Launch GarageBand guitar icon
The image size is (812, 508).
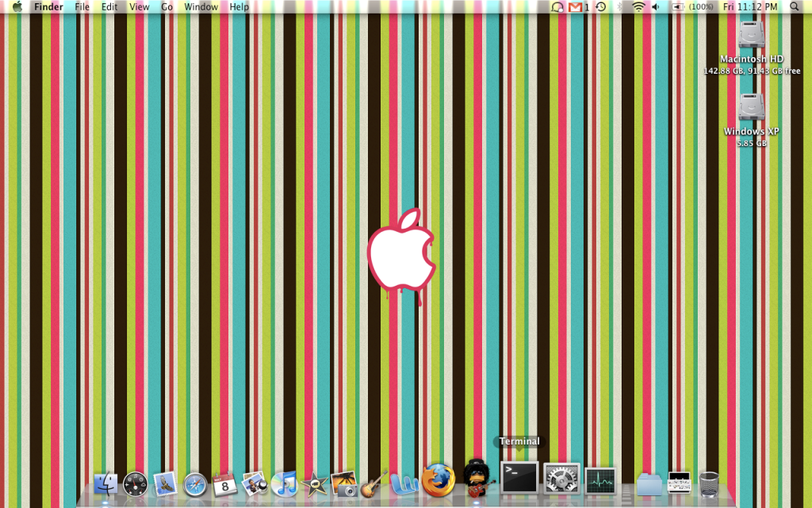click(373, 483)
